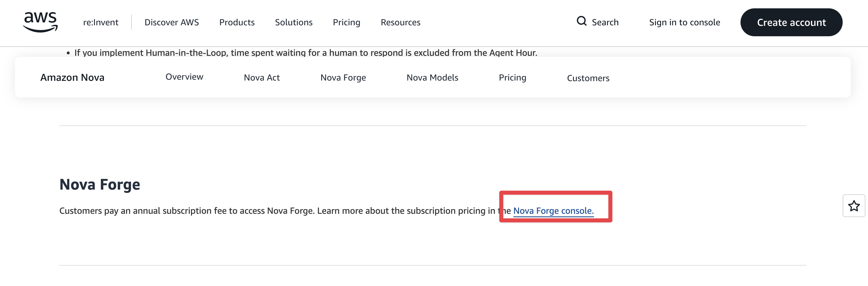
Task: Expand the Discover AWS menu
Action: point(172,22)
